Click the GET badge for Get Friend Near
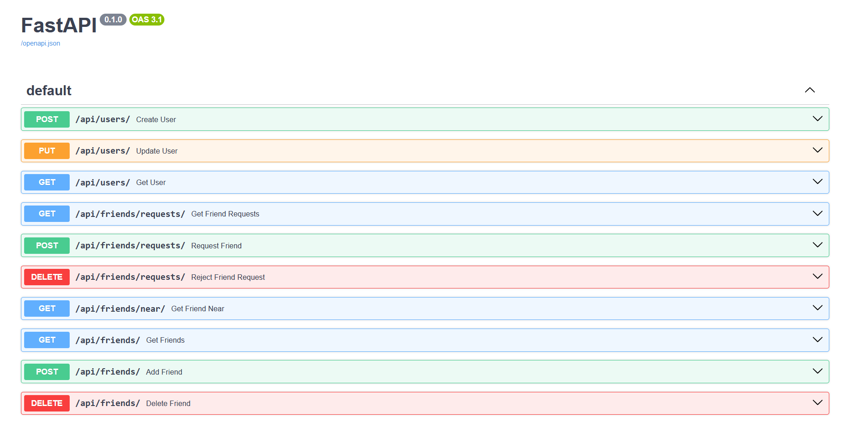Image resolution: width=868 pixels, height=432 pixels. point(47,309)
